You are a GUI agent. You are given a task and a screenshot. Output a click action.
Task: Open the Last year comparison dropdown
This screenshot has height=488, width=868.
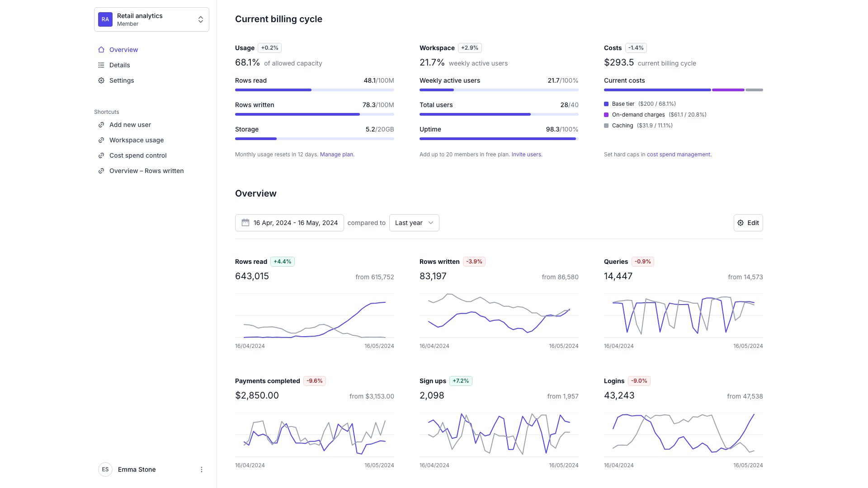(414, 222)
